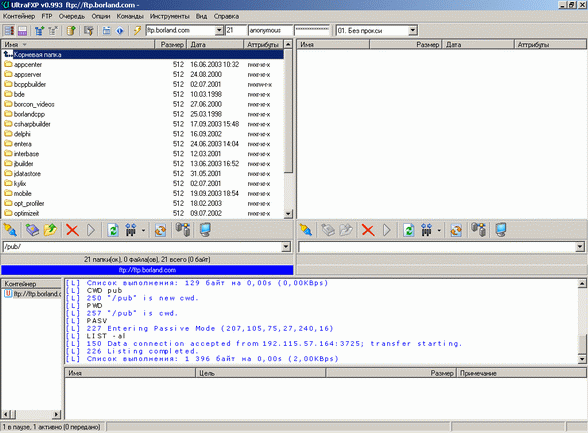Click the blue ftp://ftp.borland.com site bar
588x433 pixels.
147,270
